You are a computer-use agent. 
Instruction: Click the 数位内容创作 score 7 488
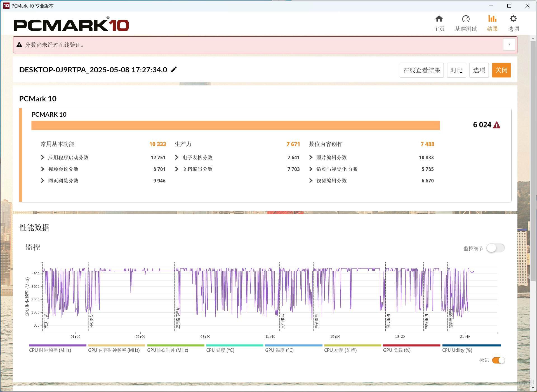click(427, 144)
